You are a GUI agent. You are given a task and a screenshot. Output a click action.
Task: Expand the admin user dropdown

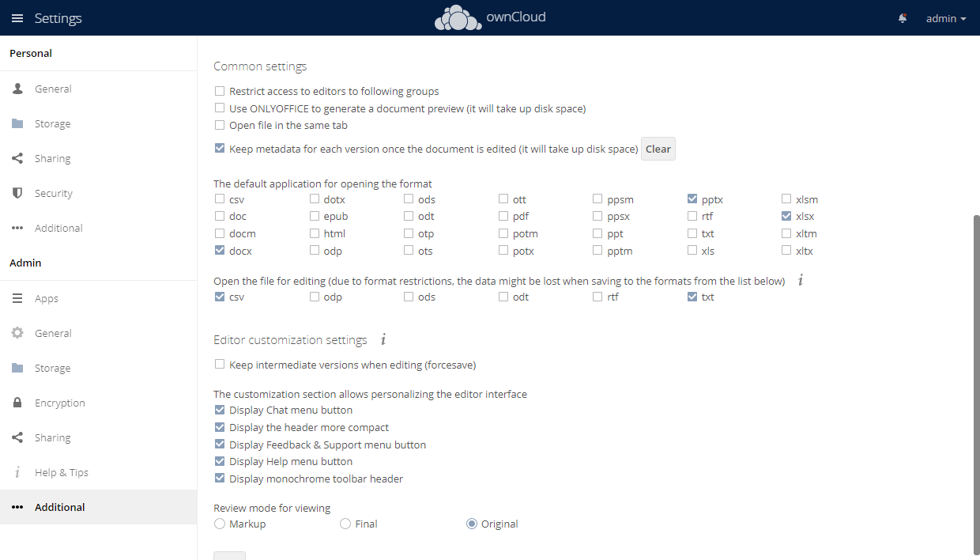pyautogui.click(x=946, y=18)
